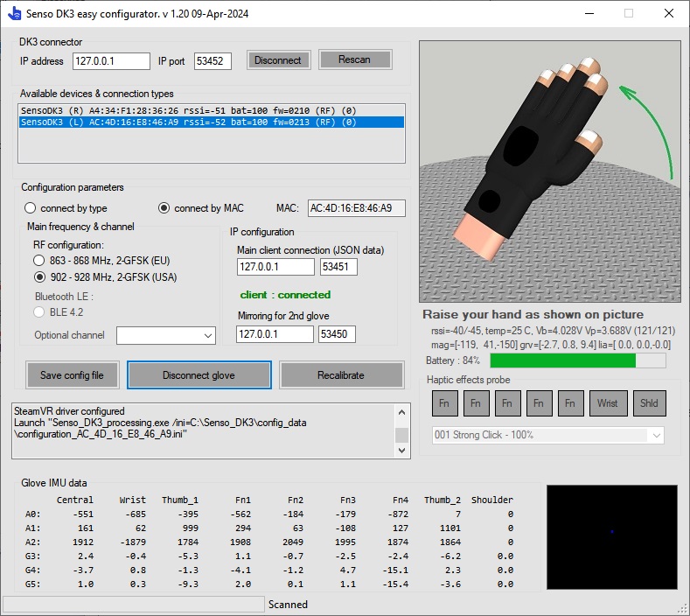Select the 'connect by type' radio button
Screen dimensions: 690x616
pos(30,208)
